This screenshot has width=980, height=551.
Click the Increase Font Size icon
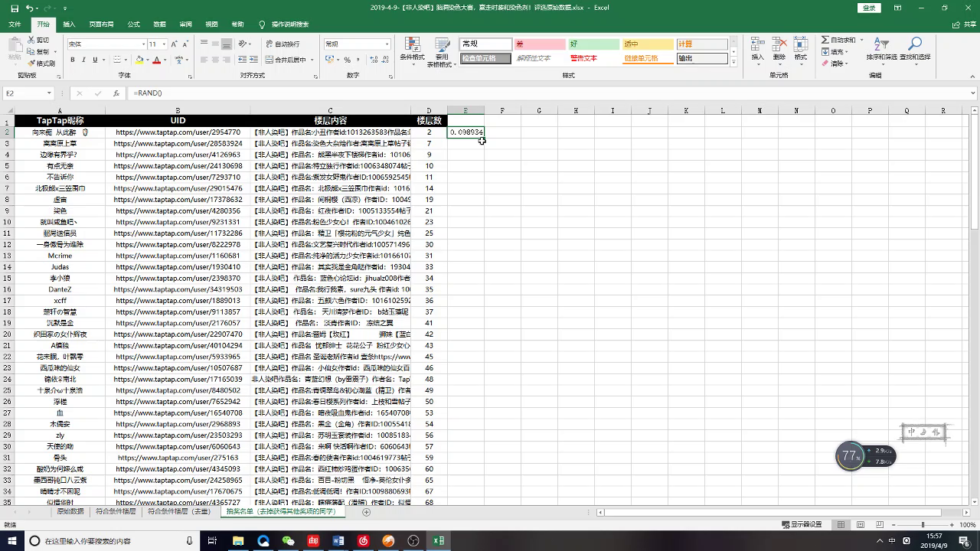click(175, 44)
